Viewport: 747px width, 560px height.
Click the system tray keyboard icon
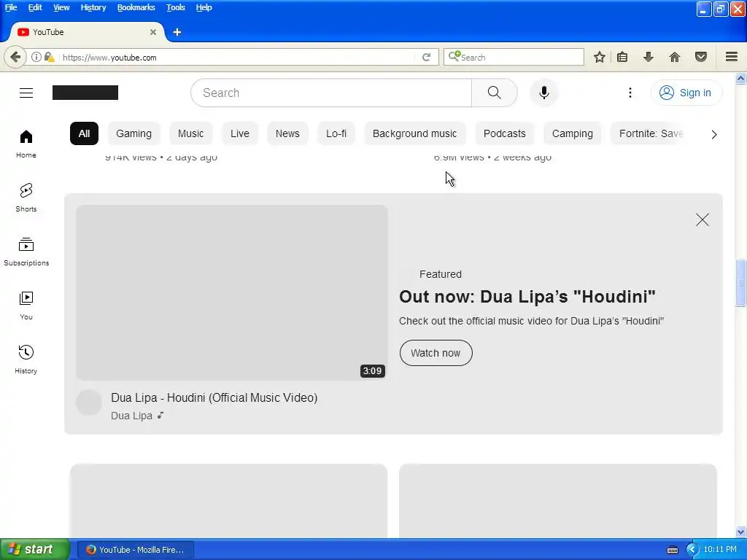tap(672, 550)
